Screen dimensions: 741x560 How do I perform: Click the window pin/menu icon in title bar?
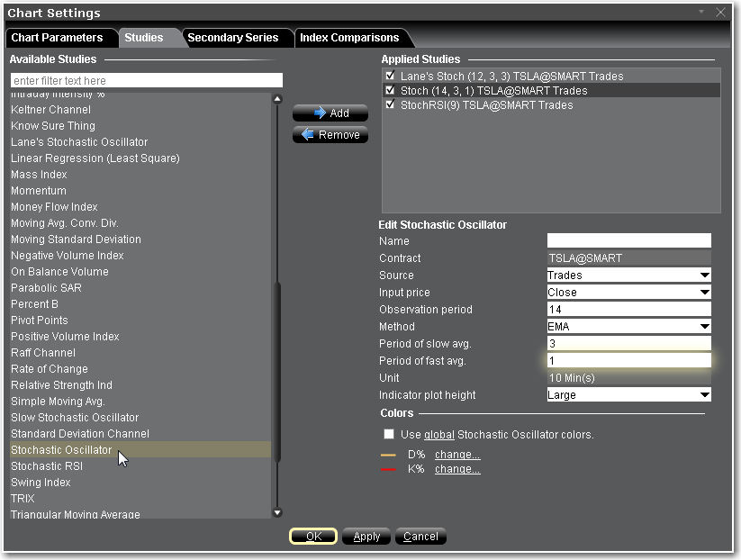701,12
